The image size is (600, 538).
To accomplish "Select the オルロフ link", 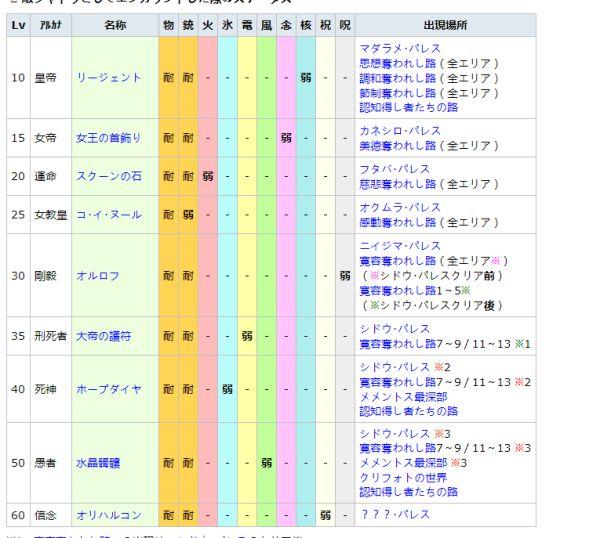I will click(98, 276).
